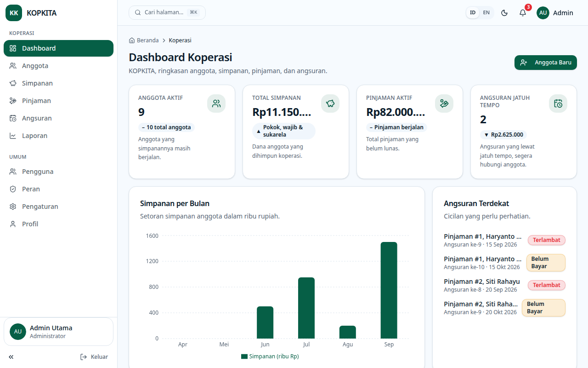
Task: Click the Pengaturan gear icon in the sidebar
Action: coord(13,207)
